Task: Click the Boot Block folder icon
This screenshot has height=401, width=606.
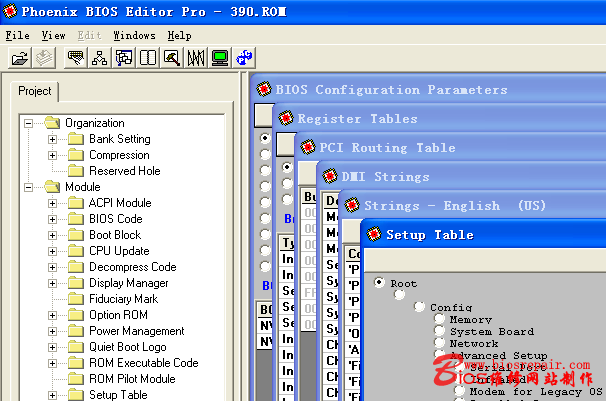Action: 76,235
